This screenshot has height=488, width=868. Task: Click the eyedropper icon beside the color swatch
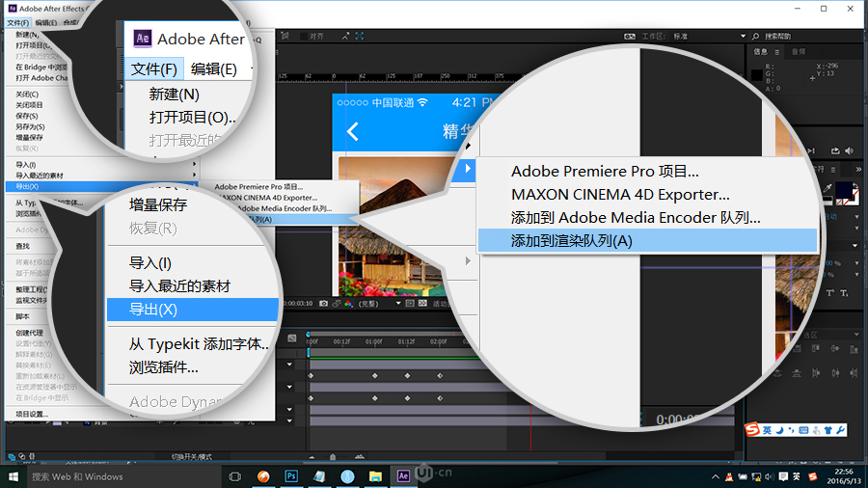[x=827, y=189]
